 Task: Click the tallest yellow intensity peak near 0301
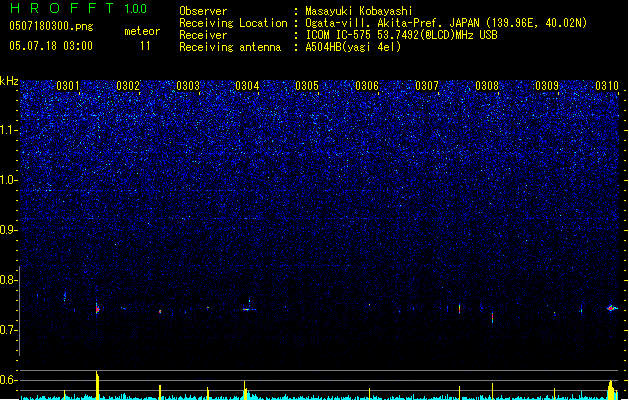(97, 385)
